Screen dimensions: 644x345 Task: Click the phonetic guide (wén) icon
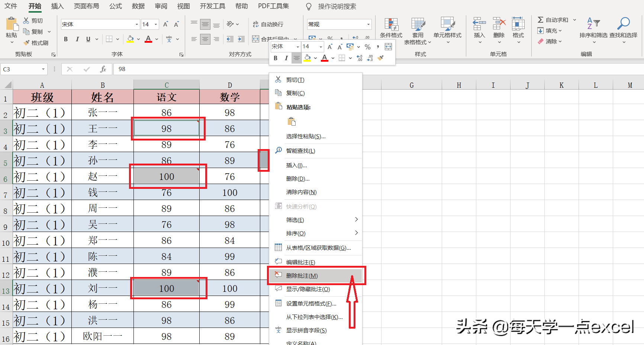[169, 39]
